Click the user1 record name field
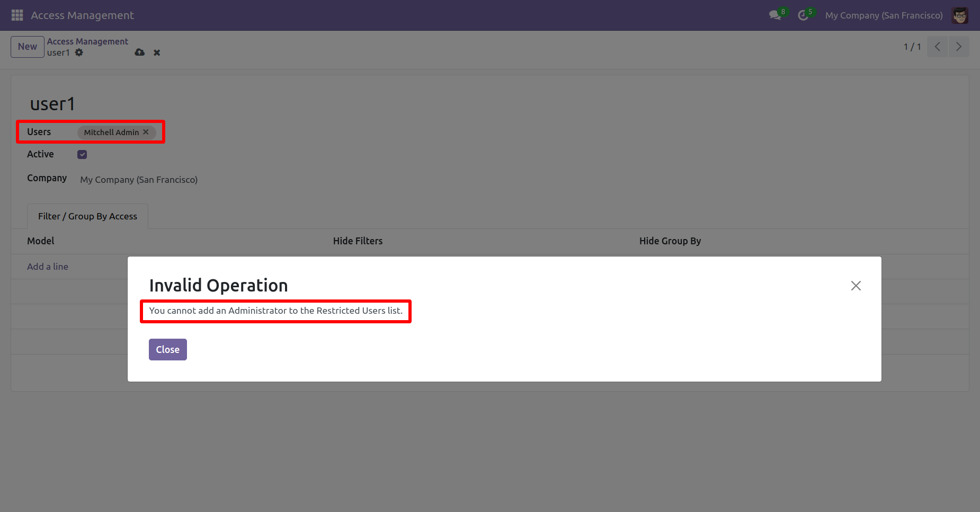980x512 pixels. [x=52, y=104]
